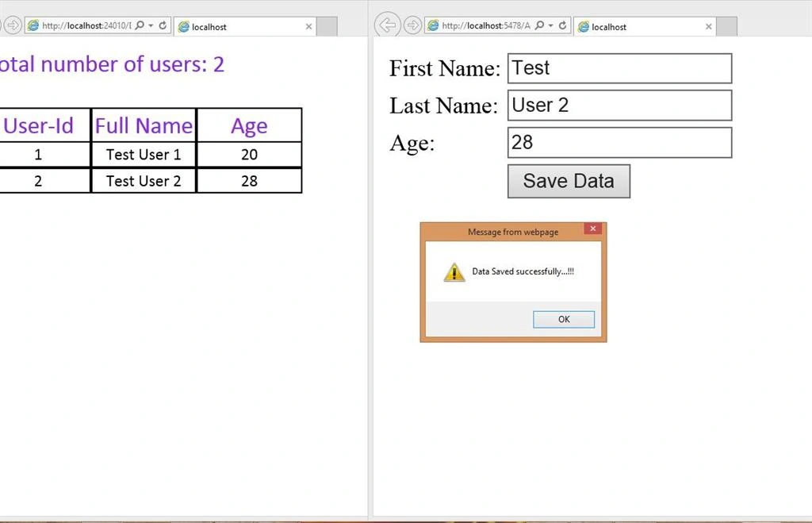Click search magnifier in right address bar
Image resolution: width=812 pixels, height=523 pixels.
pyautogui.click(x=539, y=25)
